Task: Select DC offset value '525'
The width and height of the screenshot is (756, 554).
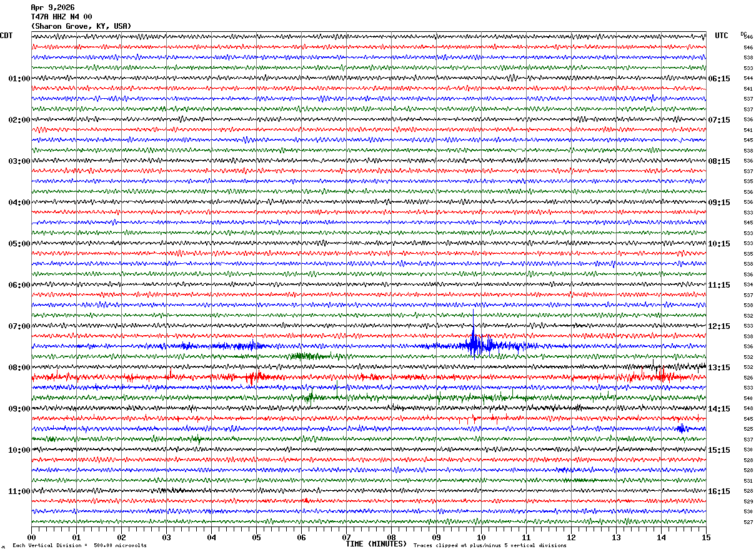Action: [748, 430]
